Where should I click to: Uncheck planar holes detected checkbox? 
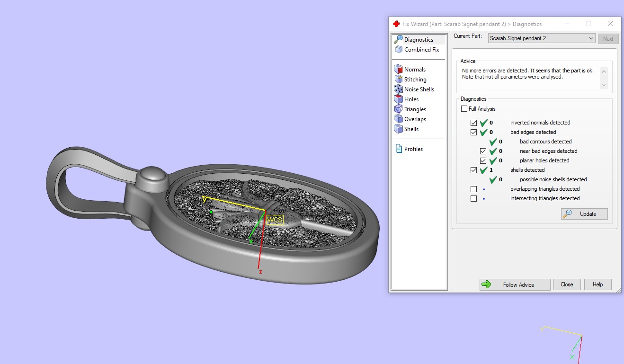coord(483,161)
